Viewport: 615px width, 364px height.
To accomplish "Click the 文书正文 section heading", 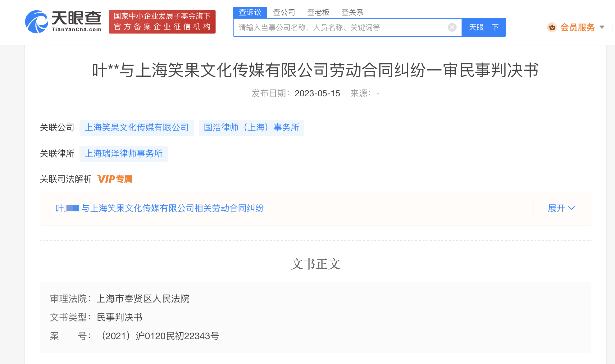I will 316,264.
